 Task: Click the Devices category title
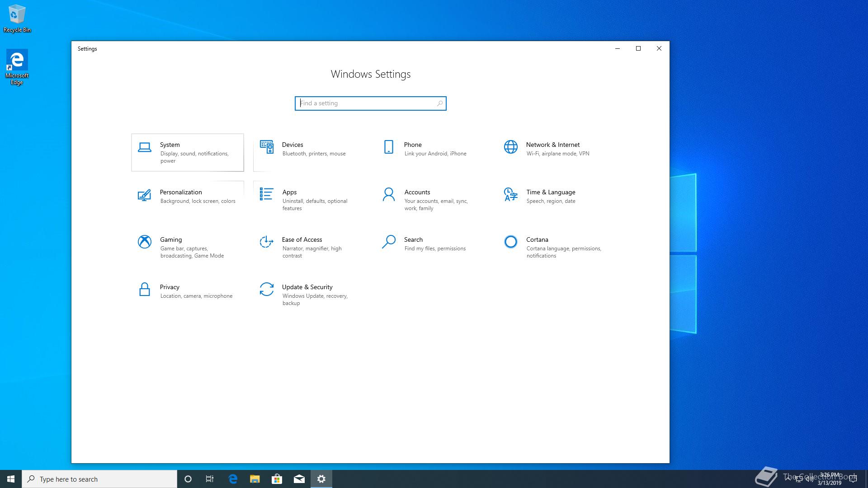point(292,145)
